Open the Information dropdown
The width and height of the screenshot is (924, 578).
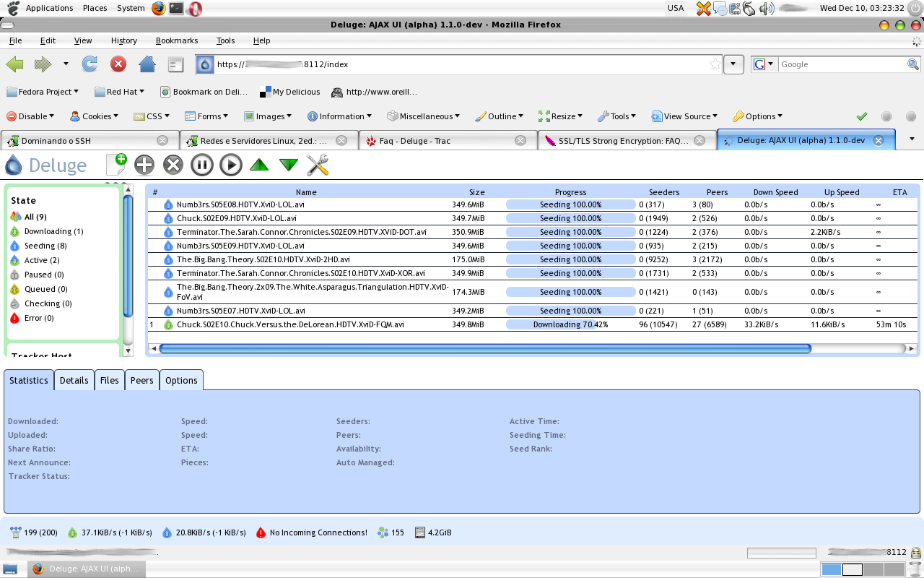[339, 116]
